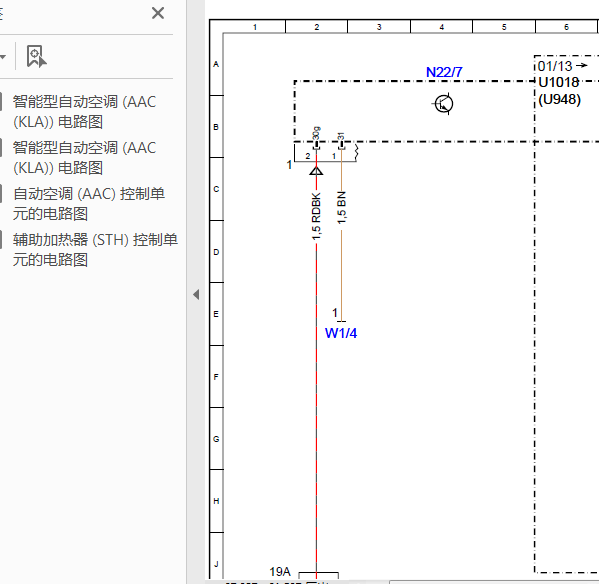
Task: Click the transistor symbol in N22/7
Action: (444, 104)
